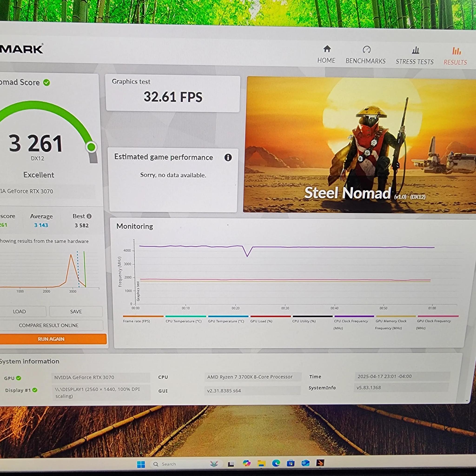The width and height of the screenshot is (476, 476).
Task: Launch Copilot from the taskbar
Action: pyautogui.click(x=246, y=463)
